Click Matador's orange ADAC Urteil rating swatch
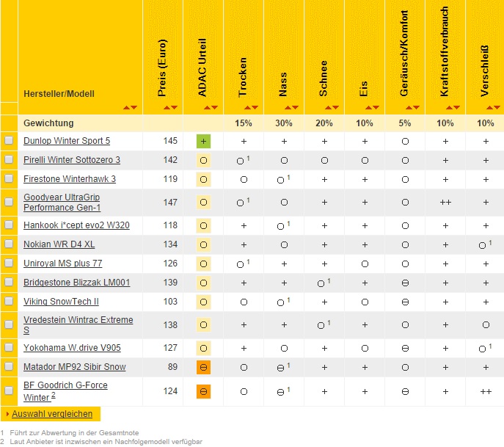The width and height of the screenshot is (504, 447). (x=203, y=367)
